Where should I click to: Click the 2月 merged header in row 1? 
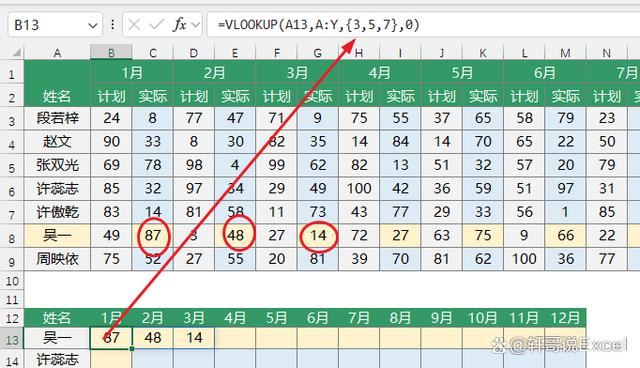pos(214,73)
